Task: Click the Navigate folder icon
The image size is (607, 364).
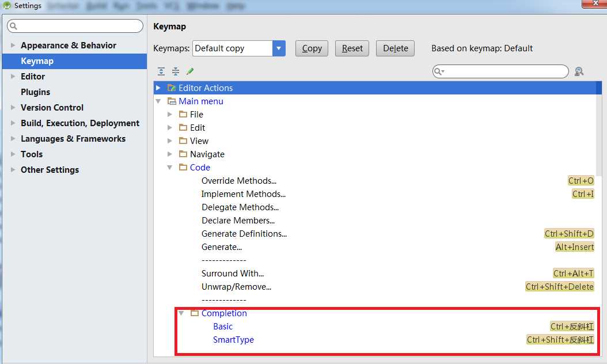Action: click(x=183, y=154)
